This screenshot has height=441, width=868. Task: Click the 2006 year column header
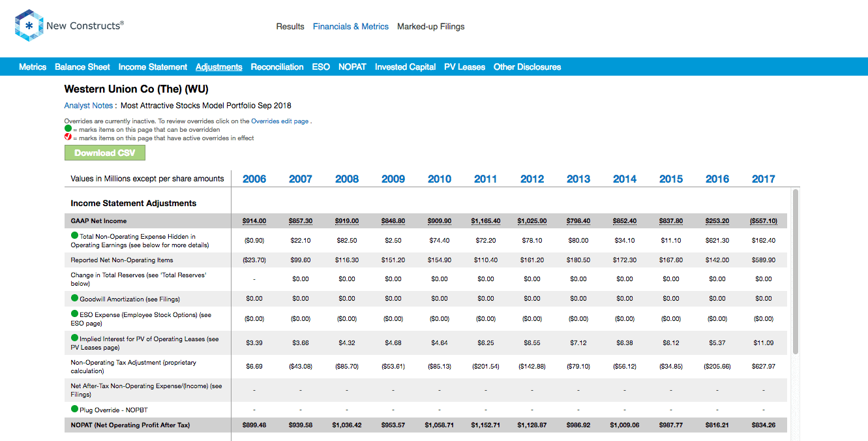pyautogui.click(x=254, y=179)
